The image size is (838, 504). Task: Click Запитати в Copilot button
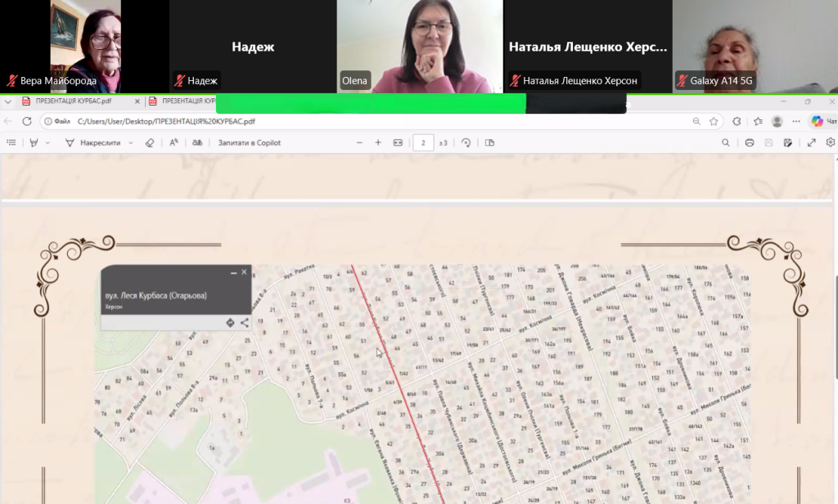tap(249, 142)
